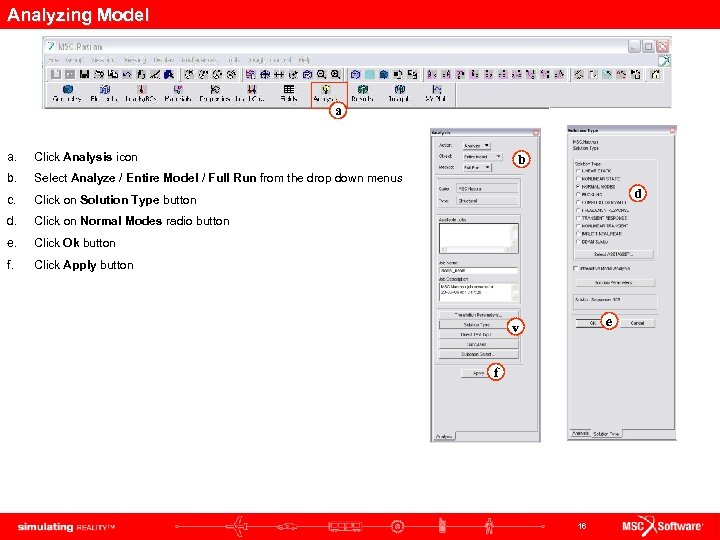Click the Direct Text Input button

pos(478,335)
